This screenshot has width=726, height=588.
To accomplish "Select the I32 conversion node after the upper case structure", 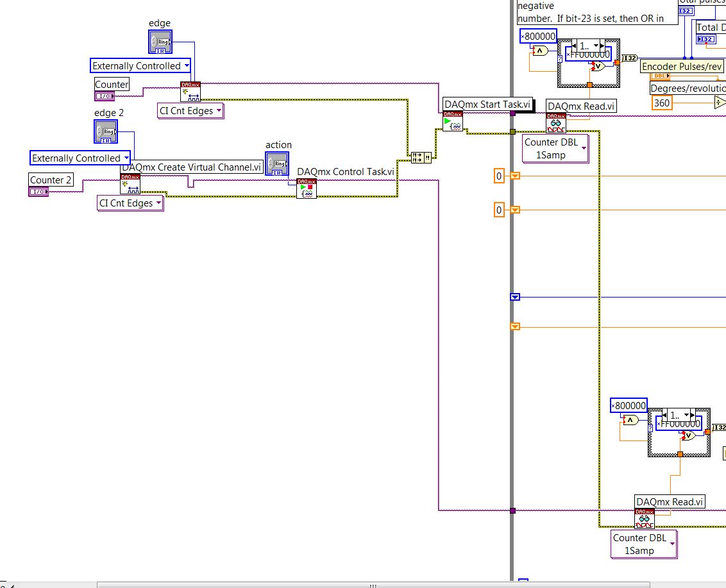I will tap(629, 58).
